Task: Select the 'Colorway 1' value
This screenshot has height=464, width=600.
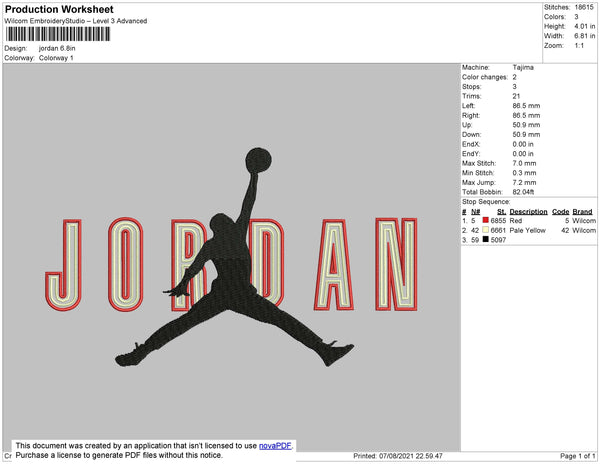Action: coord(56,58)
